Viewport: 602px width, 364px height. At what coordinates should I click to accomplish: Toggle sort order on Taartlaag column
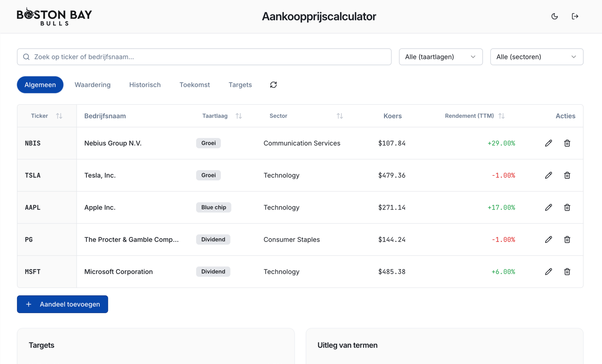239,116
